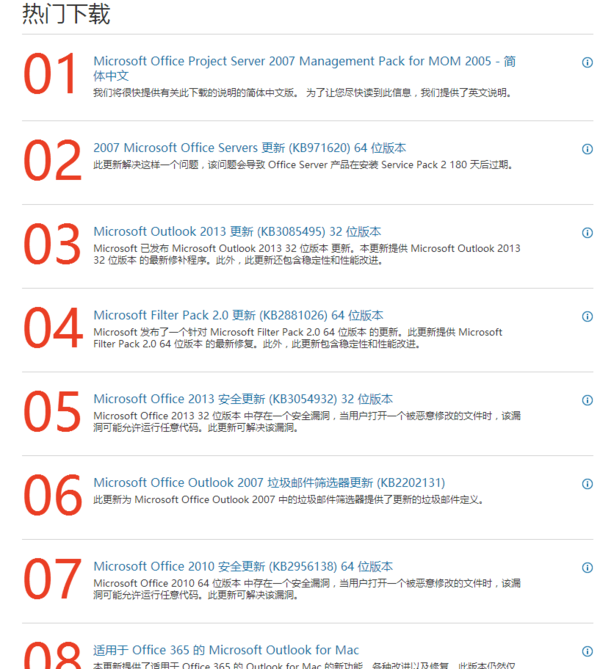Open Microsoft Filter Pack 2.0 更新 (KB2881026) link

pyautogui.click(x=238, y=315)
